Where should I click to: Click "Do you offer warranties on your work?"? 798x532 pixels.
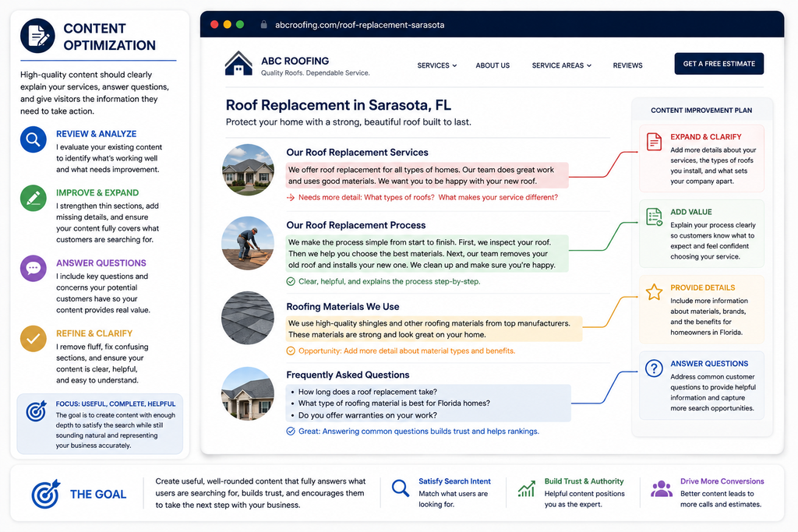(368, 415)
